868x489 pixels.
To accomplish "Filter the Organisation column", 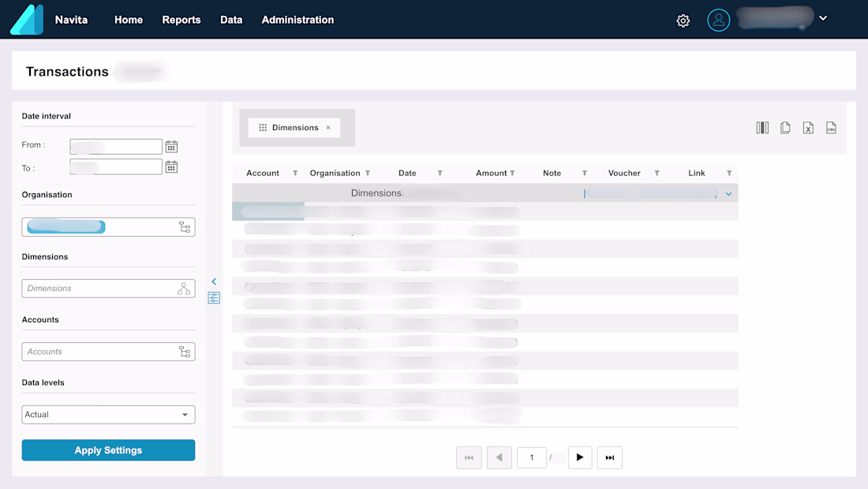I will point(368,174).
